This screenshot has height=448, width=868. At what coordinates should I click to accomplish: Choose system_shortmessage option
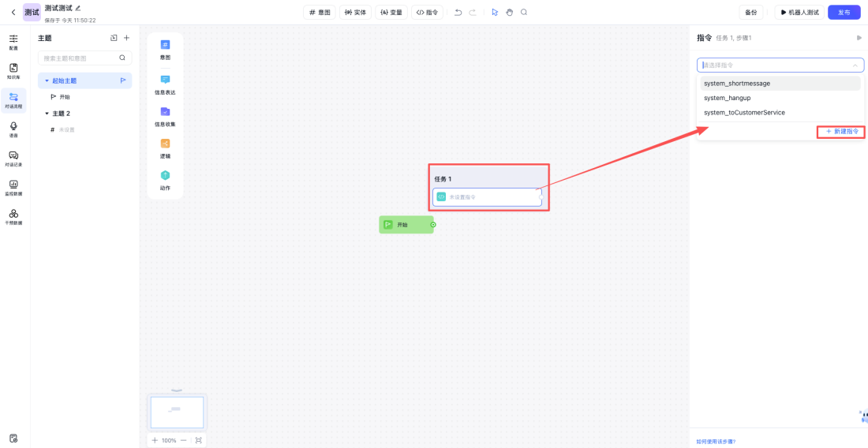tap(780, 83)
